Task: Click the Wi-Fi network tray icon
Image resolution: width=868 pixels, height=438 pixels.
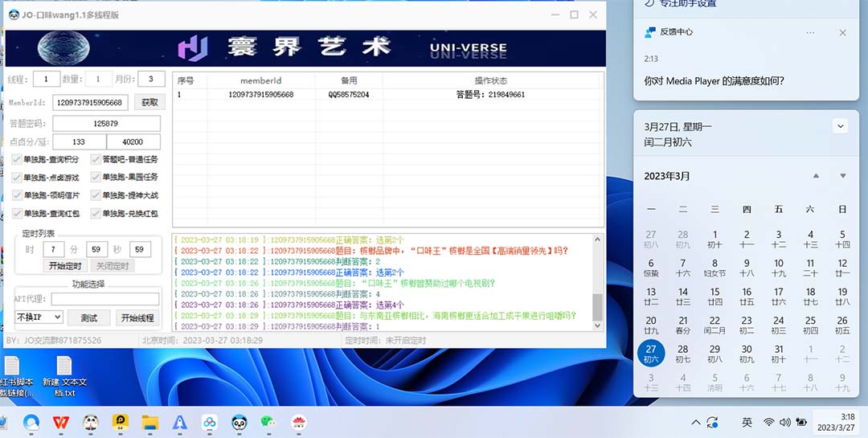Action: [769, 422]
